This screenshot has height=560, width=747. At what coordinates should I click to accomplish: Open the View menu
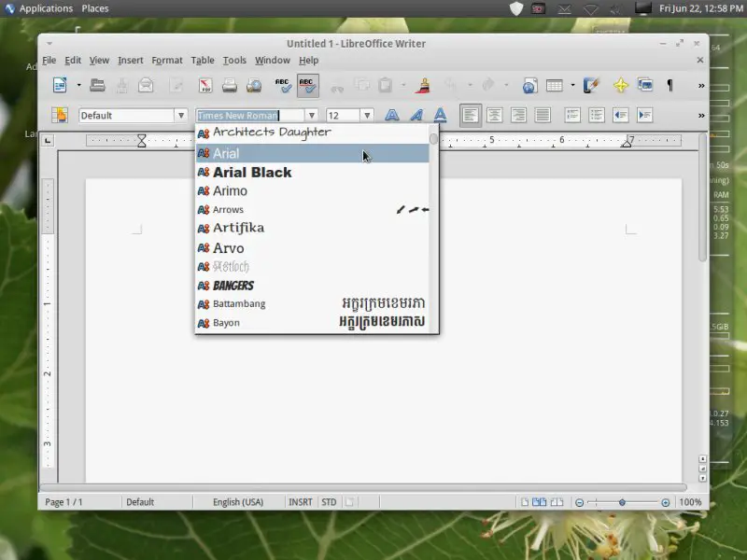(99, 61)
